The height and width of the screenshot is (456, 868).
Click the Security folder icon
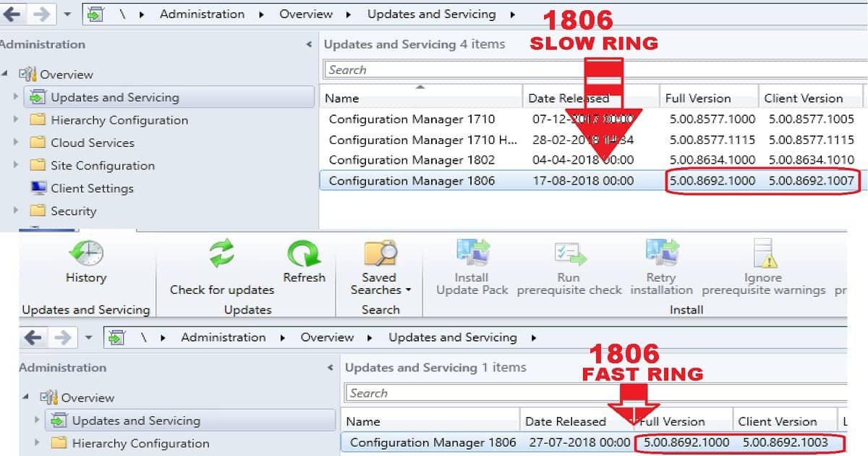tap(38, 211)
